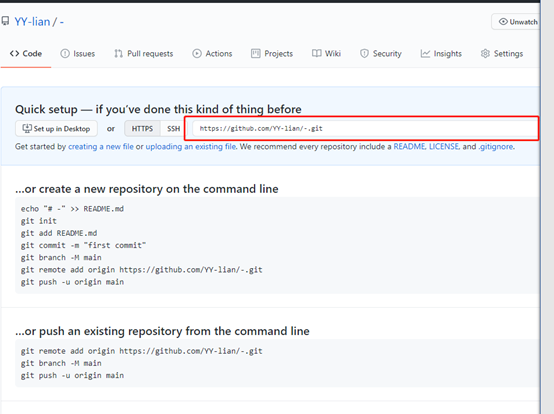This screenshot has width=554, height=414.
Task: Click the Security shield icon
Action: point(364,54)
